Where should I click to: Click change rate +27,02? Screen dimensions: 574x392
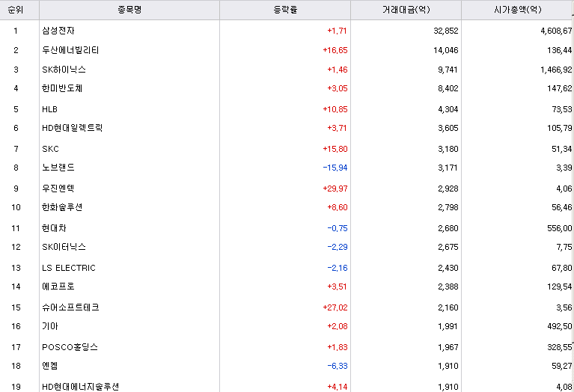pyautogui.click(x=335, y=307)
